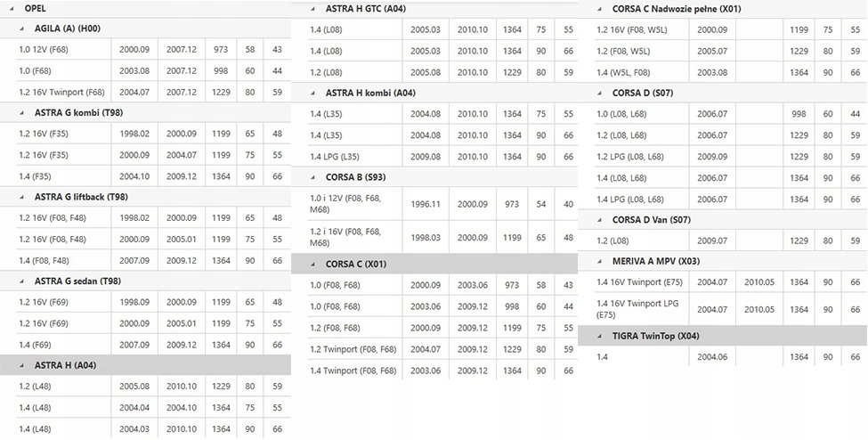Viewport: 868px width, 440px height.
Task: Toggle the ASTRA H (A04) group arrow
Action: tap(21, 366)
